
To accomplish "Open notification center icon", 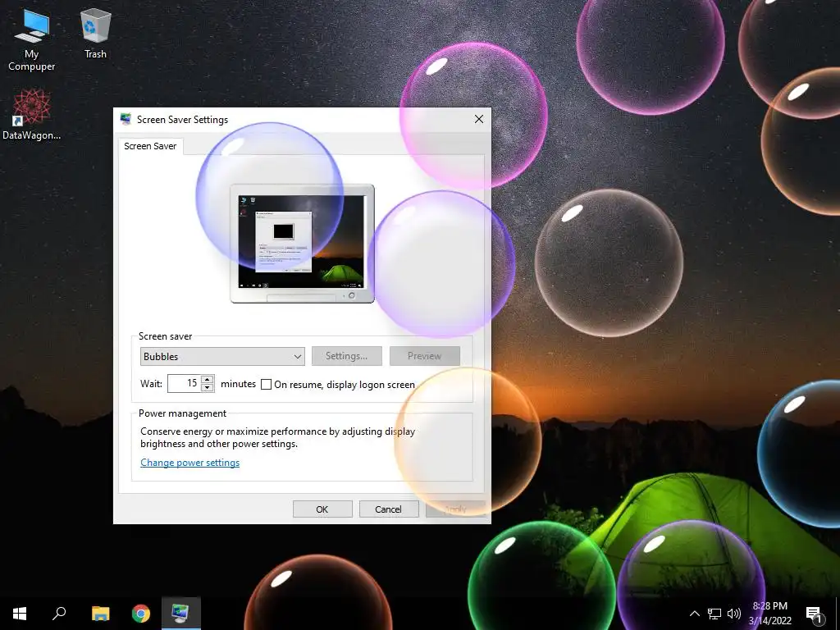I will [814, 614].
